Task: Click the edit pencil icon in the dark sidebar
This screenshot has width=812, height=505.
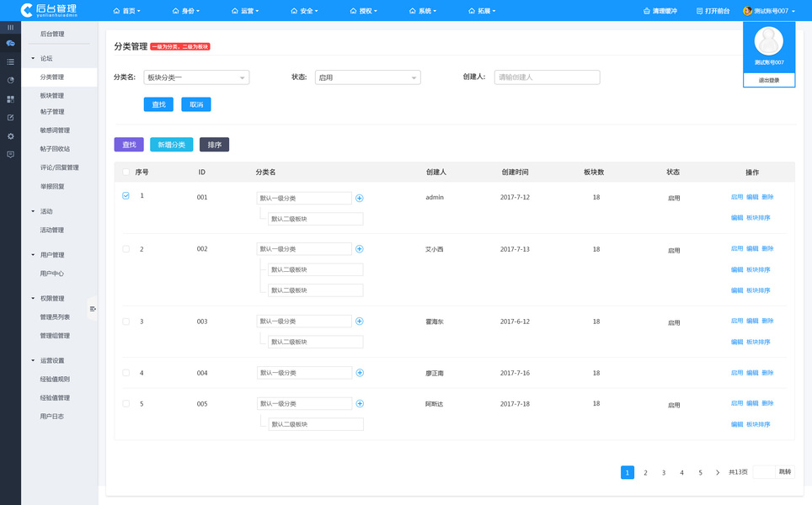Action: 10,118
